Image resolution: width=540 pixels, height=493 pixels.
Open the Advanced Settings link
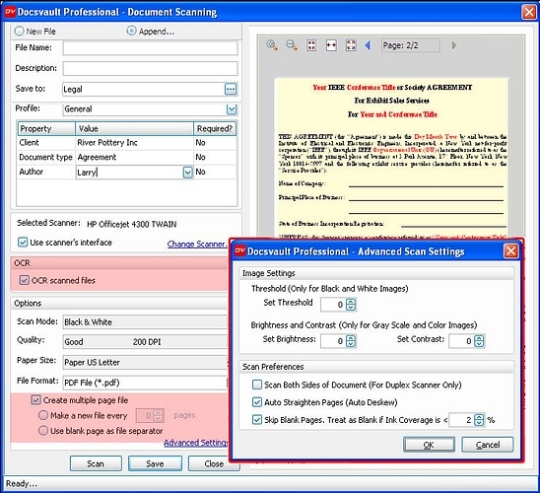tap(196, 443)
